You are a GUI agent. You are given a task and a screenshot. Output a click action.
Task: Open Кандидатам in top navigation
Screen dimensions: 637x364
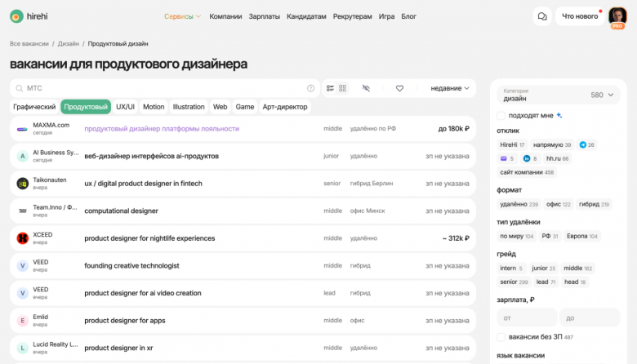[306, 16]
